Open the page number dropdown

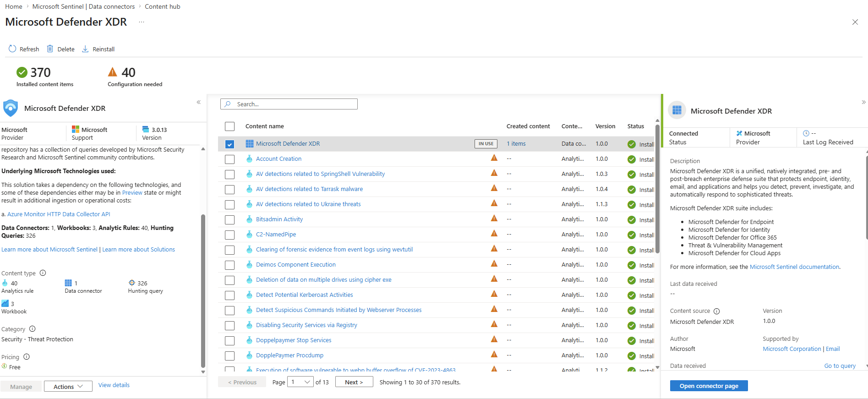tap(300, 382)
